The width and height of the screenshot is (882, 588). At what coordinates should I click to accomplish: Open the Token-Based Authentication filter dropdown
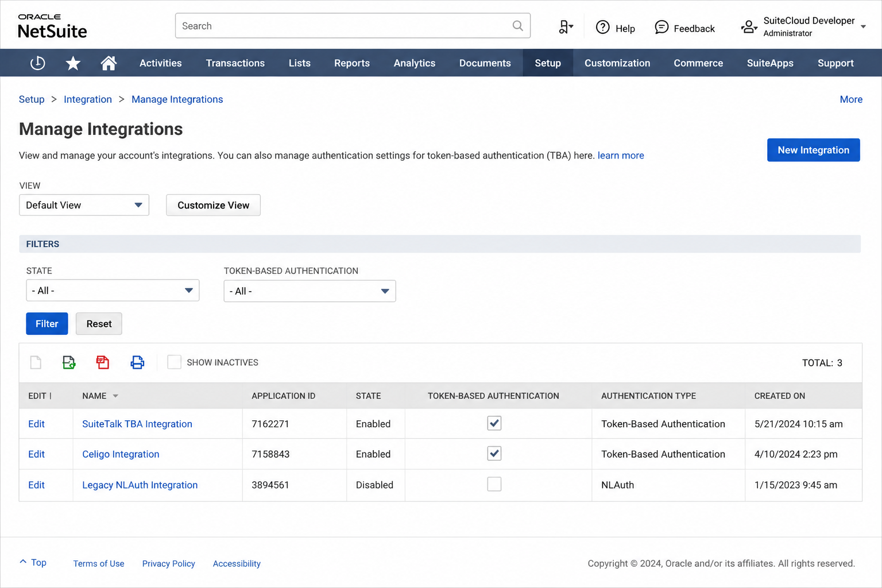click(310, 291)
